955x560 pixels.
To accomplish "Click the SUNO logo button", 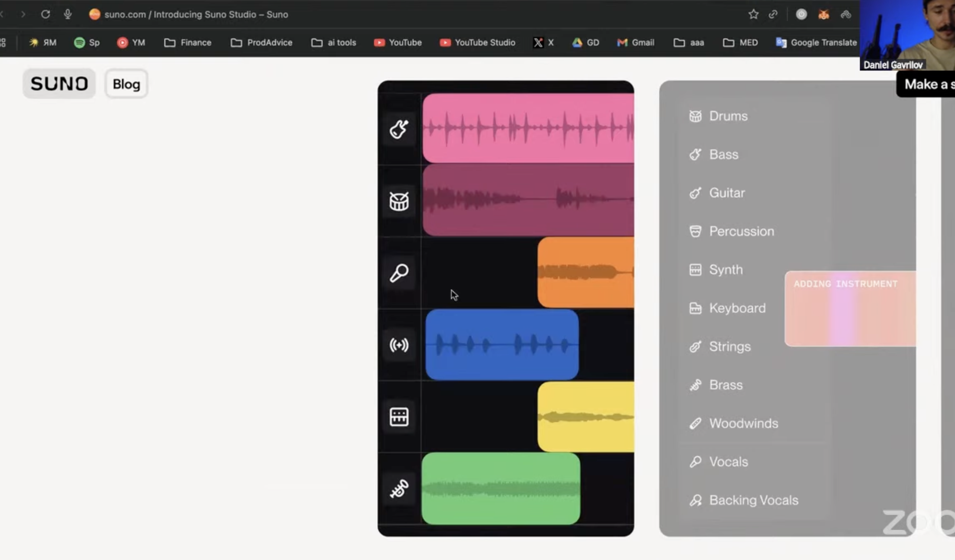I will (x=59, y=84).
